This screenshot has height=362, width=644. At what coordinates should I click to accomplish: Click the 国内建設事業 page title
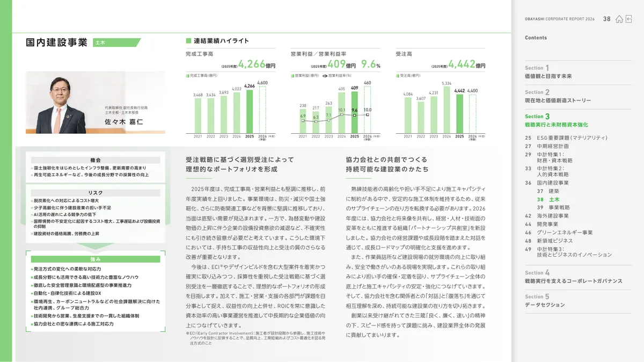coord(56,42)
